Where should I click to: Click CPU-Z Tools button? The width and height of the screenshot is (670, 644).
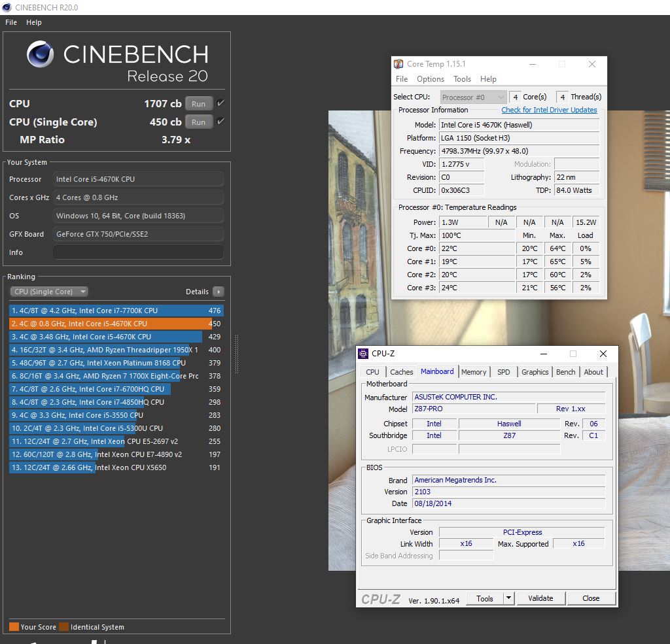485,598
